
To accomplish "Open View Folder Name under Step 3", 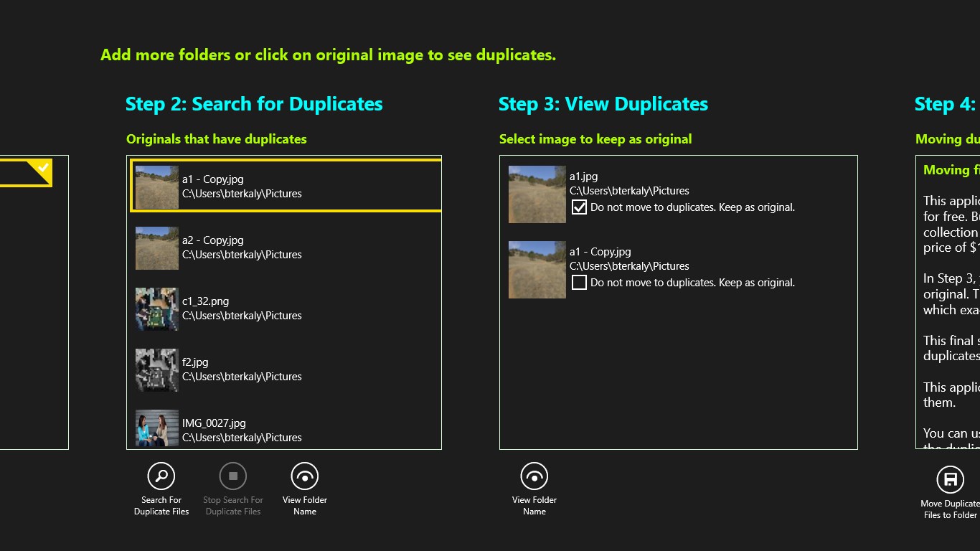I will [534, 476].
